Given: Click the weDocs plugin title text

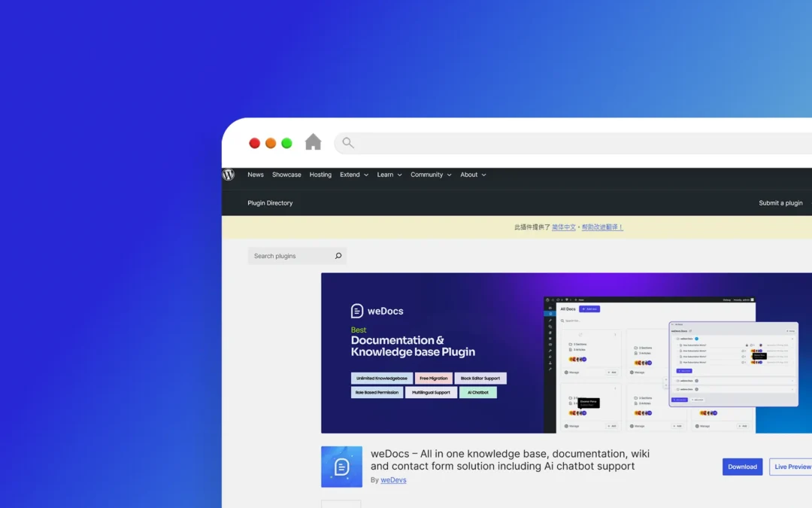Looking at the screenshot, I should 510,460.
